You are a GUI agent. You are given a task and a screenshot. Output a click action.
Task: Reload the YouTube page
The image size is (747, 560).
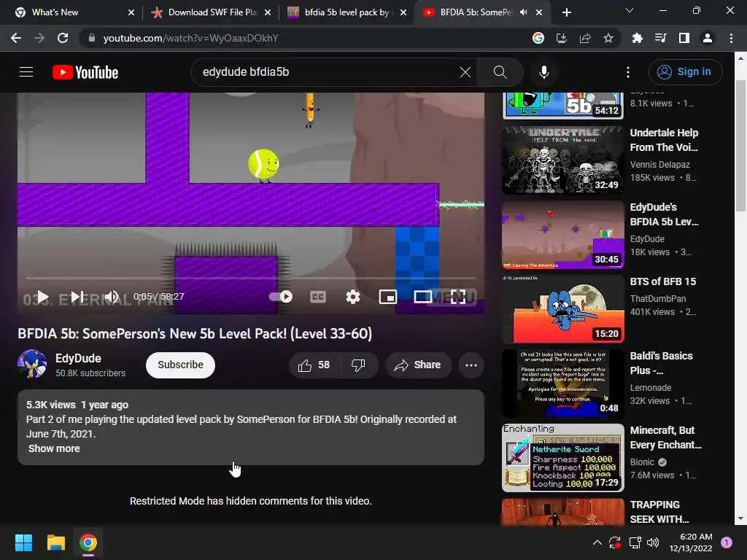click(x=63, y=38)
